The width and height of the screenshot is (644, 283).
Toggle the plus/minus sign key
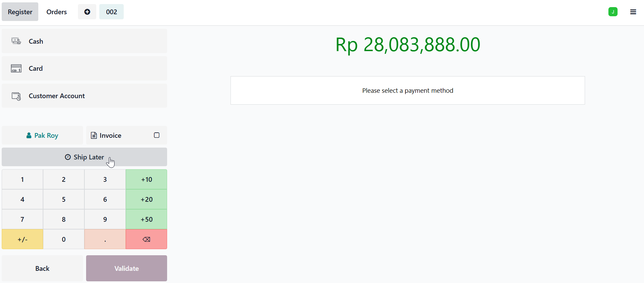22,239
